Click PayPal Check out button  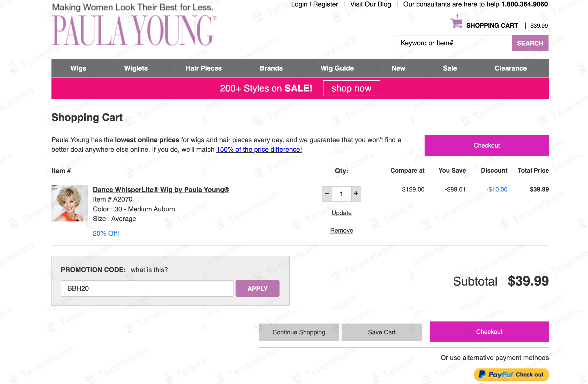[x=511, y=374]
